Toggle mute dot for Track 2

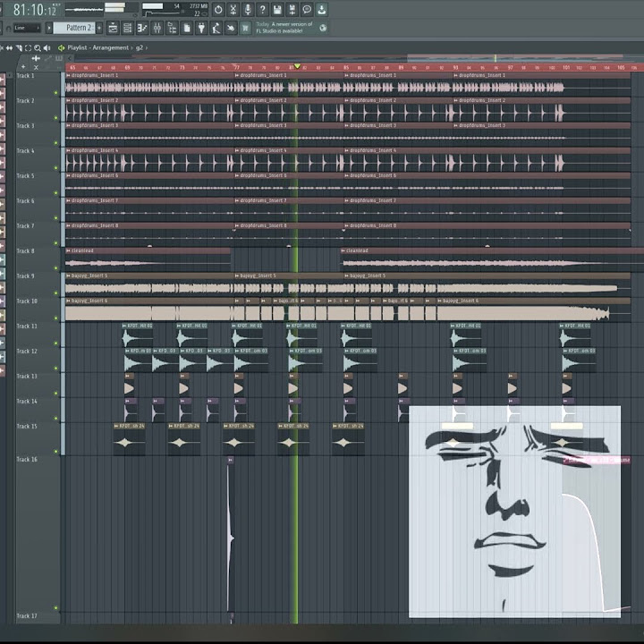click(56, 118)
